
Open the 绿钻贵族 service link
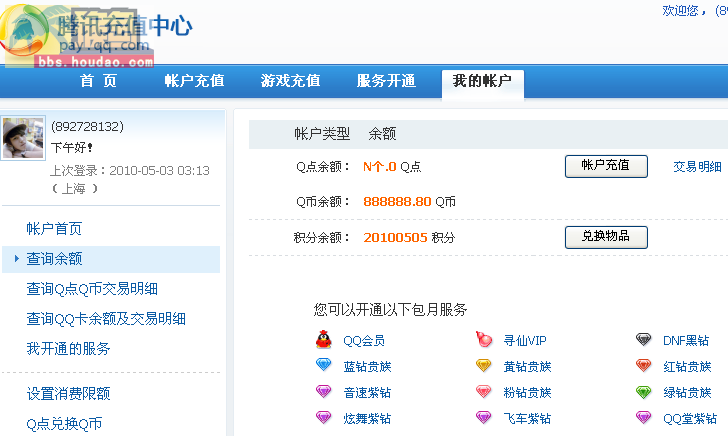tap(688, 393)
